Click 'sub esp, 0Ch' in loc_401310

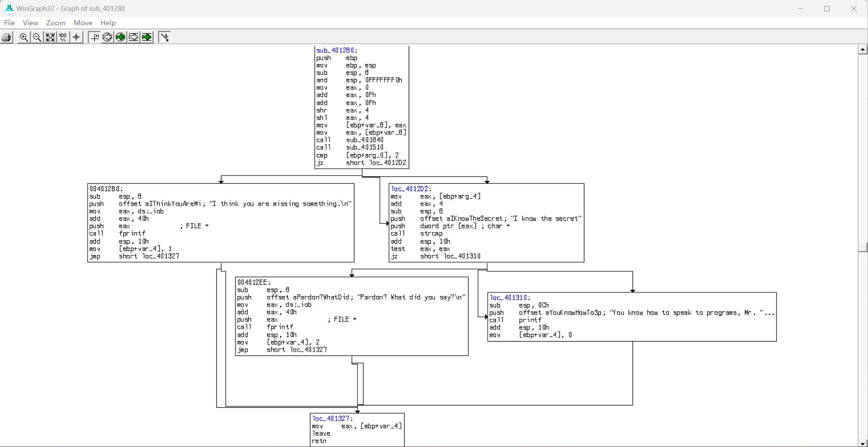coord(519,305)
